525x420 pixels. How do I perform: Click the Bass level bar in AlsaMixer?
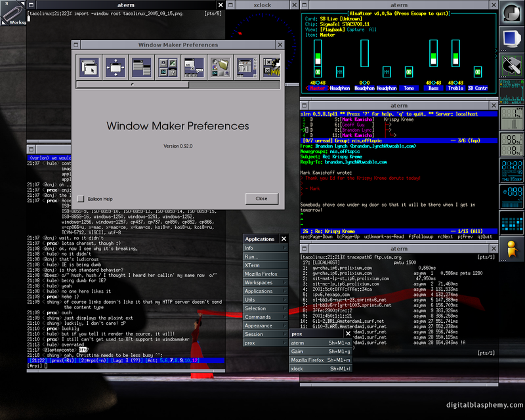[433, 53]
